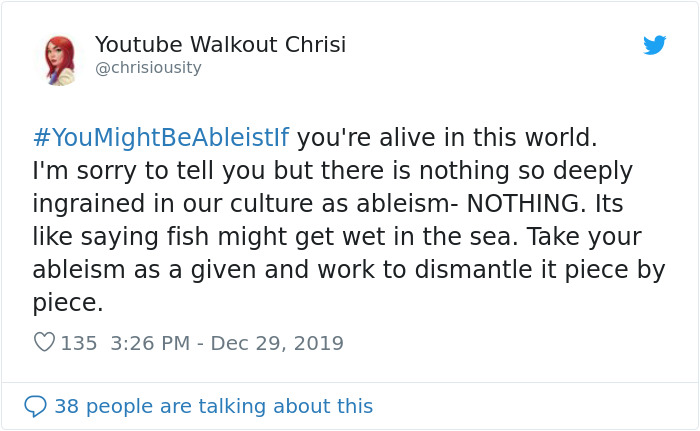The image size is (700, 431).
Task: Open the Youtube Walkout Chrisi display name
Action: tap(220, 45)
